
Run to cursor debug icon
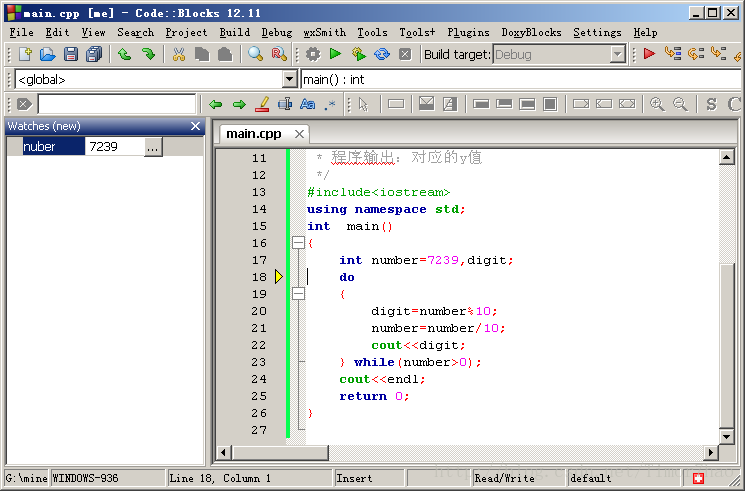tap(672, 54)
